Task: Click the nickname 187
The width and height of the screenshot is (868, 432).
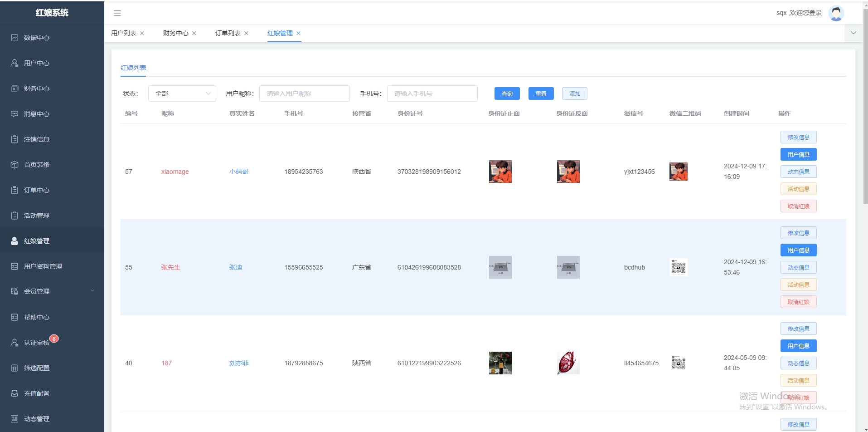Action: pos(167,363)
